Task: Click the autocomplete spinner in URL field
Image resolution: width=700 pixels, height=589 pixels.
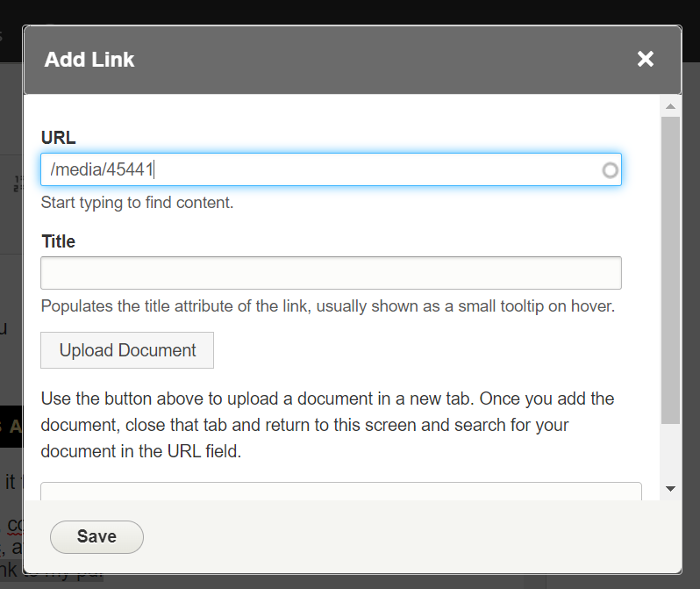Action: tap(610, 170)
